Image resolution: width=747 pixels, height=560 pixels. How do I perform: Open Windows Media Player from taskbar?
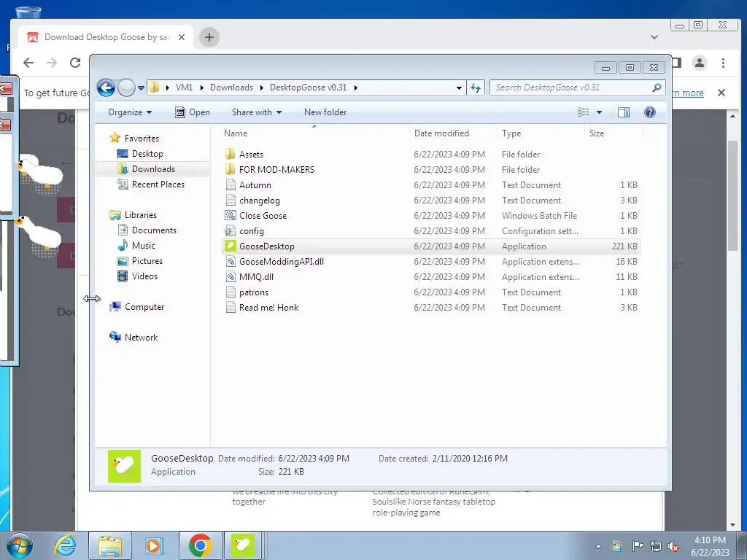coord(153,545)
